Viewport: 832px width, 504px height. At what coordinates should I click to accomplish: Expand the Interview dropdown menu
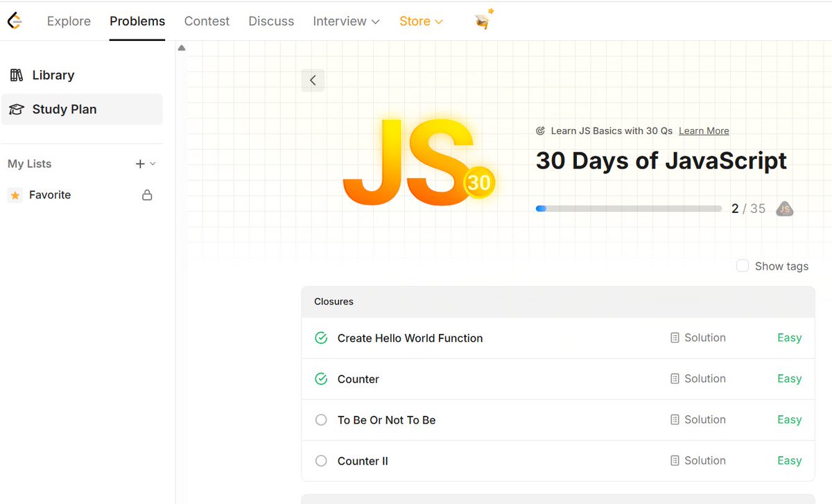click(346, 21)
